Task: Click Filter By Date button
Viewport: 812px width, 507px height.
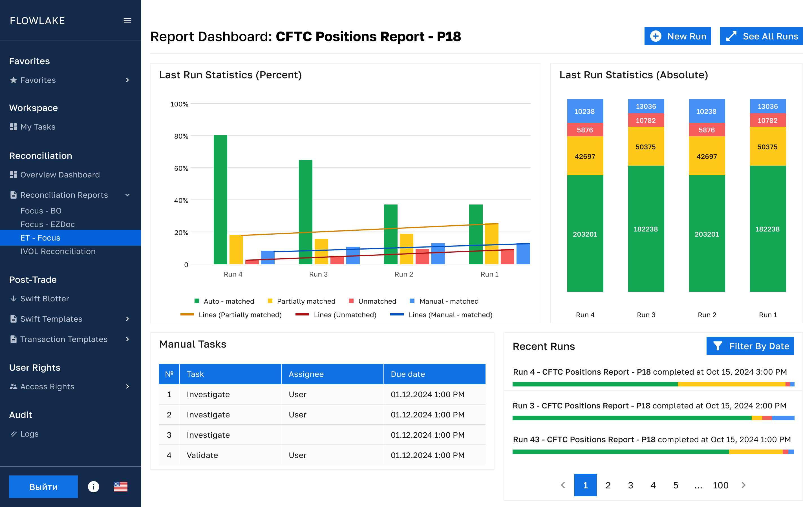Action: [750, 346]
